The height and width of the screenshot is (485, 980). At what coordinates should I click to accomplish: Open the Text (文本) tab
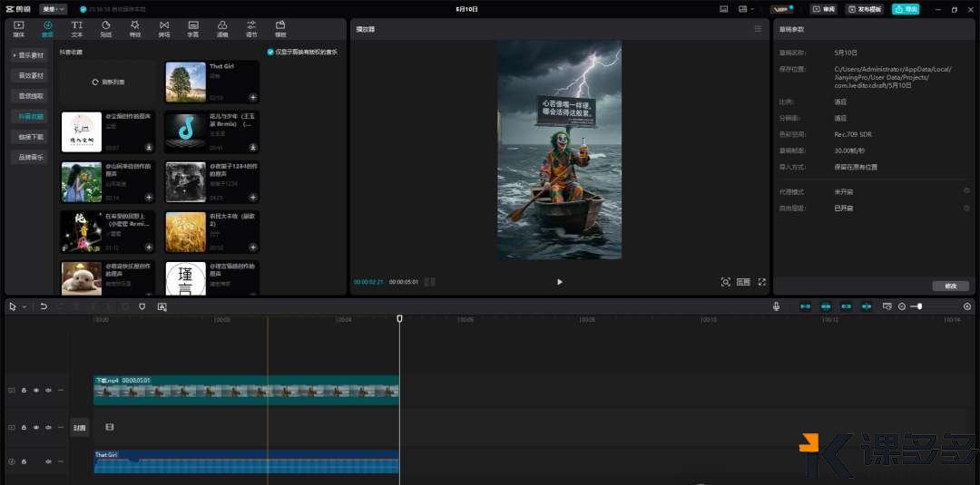point(77,29)
